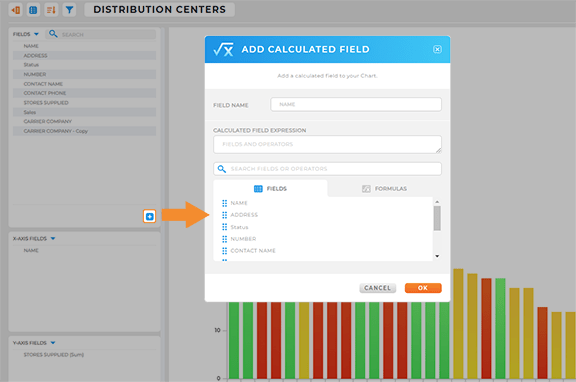Image resolution: width=576 pixels, height=382 pixels.
Task: Click the drag handle beside NAME field
Action: pos(224,203)
